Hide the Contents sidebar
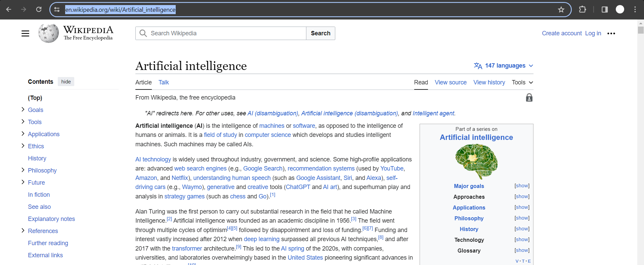This screenshot has width=644, height=265. [66, 82]
